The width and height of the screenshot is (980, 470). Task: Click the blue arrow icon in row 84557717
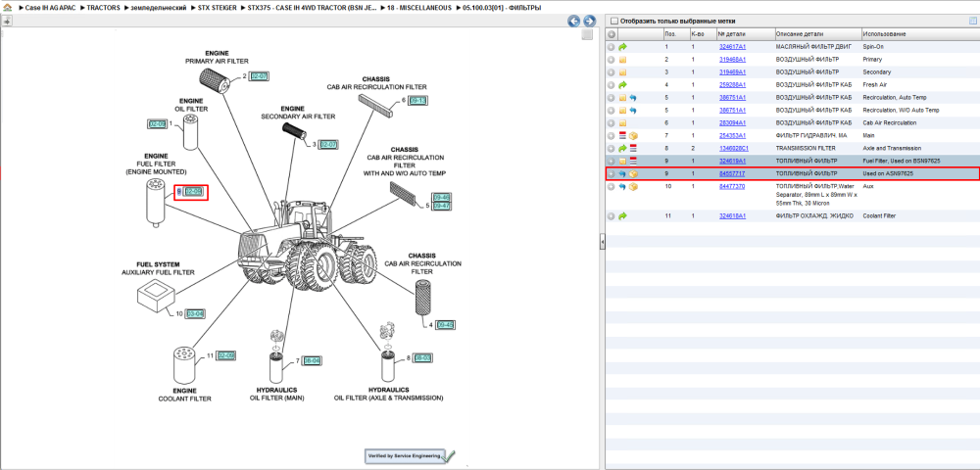(x=622, y=173)
